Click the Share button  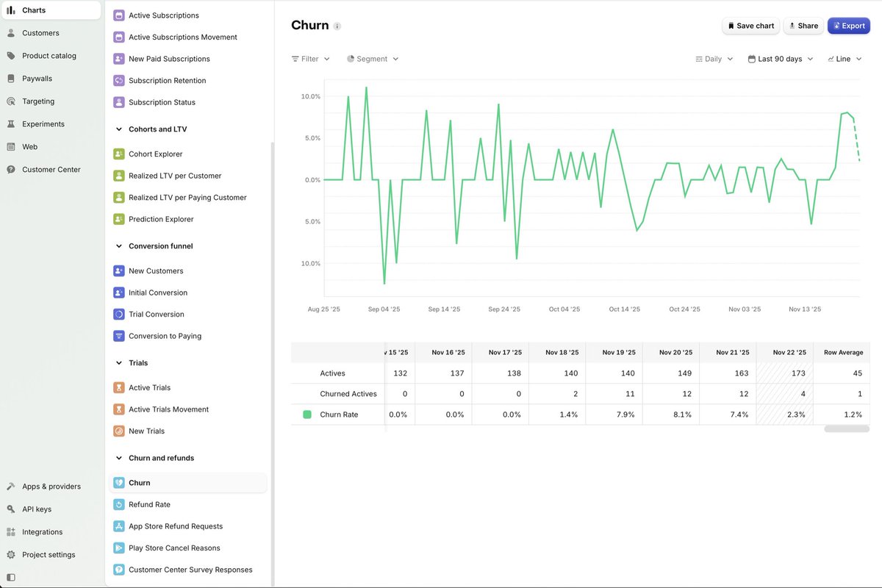tap(803, 26)
